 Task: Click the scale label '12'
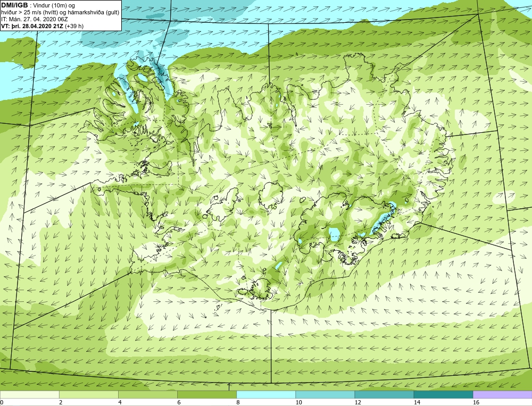(x=358, y=402)
